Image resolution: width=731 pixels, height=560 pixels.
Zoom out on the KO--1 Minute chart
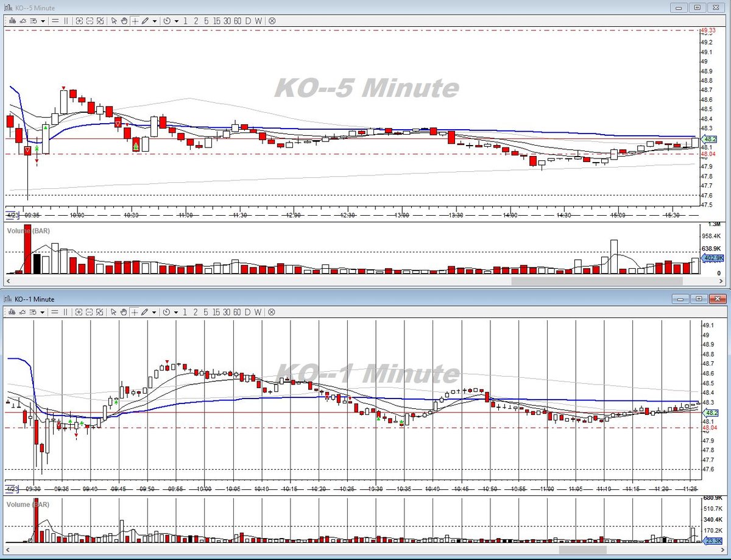[x=90, y=312]
